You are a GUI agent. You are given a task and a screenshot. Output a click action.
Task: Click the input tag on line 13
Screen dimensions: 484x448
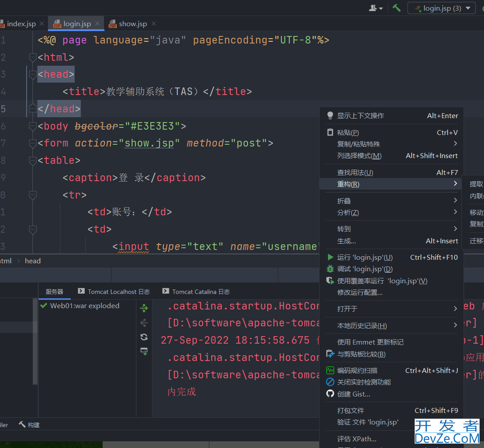click(133, 246)
